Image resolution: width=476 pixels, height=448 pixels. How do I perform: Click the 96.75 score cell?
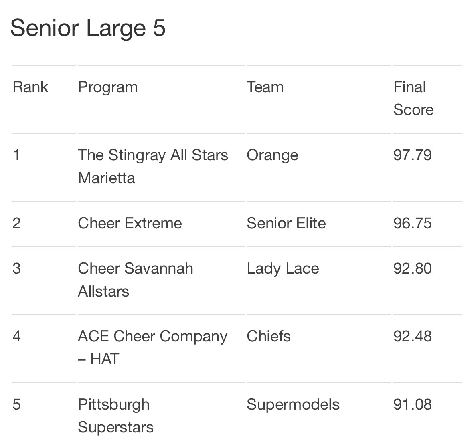(x=413, y=224)
